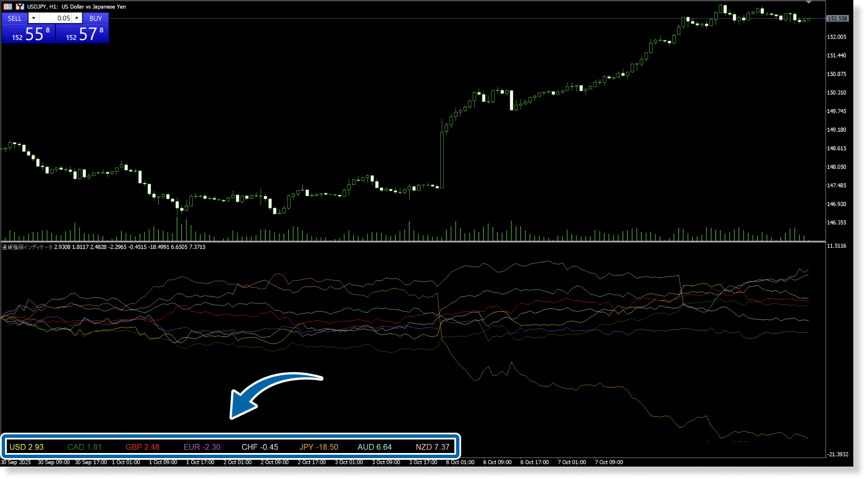Click the 152.57 buy price tile
Screen dimensions: 868x479
point(83,34)
